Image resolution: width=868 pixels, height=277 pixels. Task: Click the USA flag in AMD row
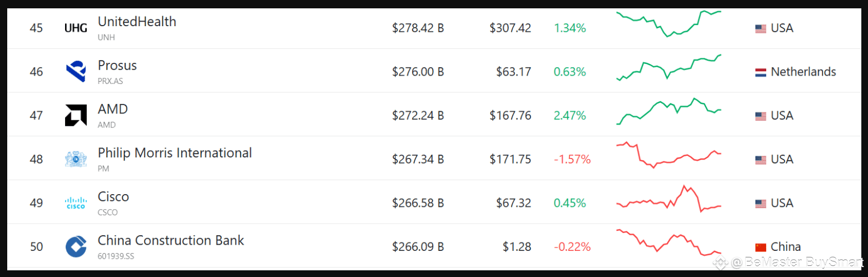point(761,116)
